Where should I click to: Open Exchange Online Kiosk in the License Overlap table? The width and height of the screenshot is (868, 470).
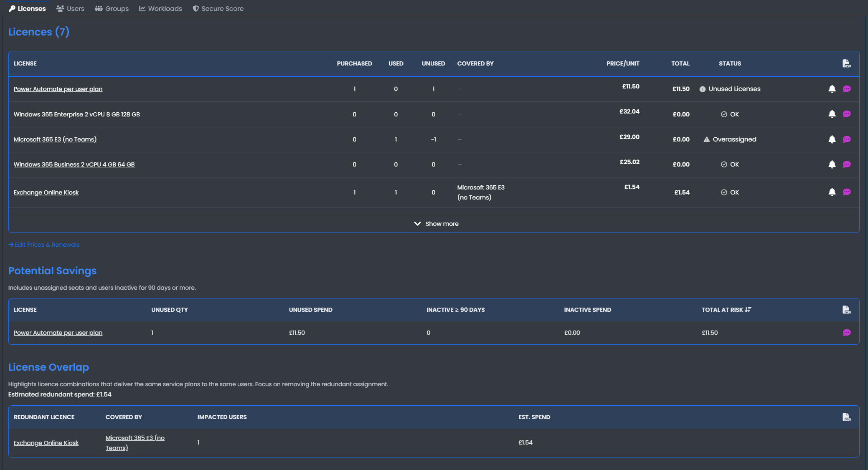[x=46, y=443]
